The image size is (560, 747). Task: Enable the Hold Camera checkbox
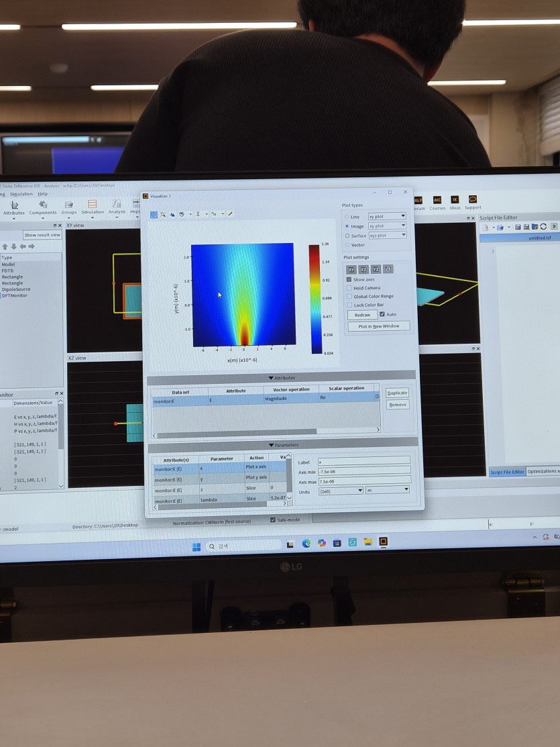click(x=349, y=288)
